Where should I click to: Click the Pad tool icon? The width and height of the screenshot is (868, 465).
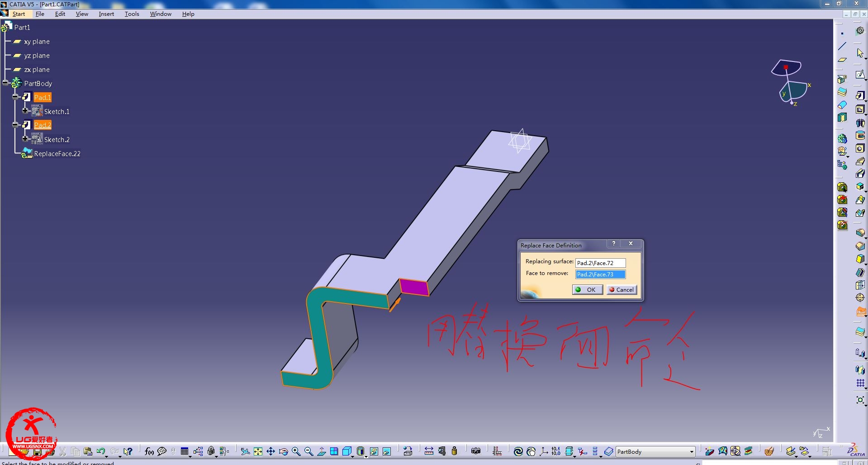tap(860, 96)
